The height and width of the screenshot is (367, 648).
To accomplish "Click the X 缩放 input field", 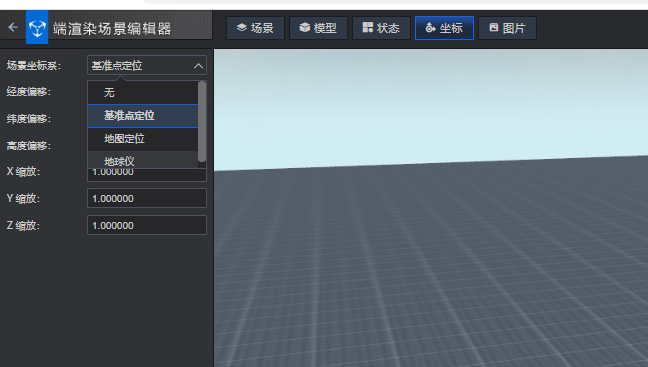I will coord(147,174).
